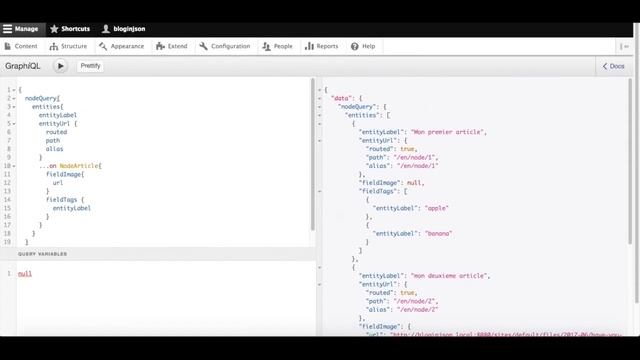640x360 pixels.
Task: Collapse nodeQuery fold arrow on line 2
Action: tap(14, 98)
